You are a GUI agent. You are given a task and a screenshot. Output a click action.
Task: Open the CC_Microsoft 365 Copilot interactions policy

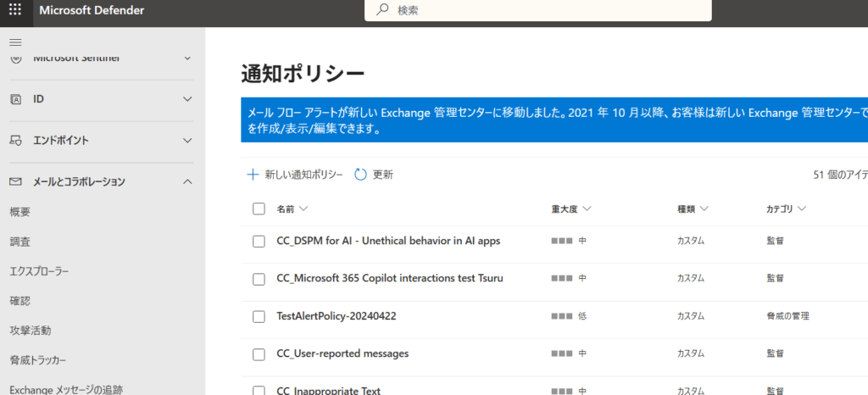tap(390, 278)
